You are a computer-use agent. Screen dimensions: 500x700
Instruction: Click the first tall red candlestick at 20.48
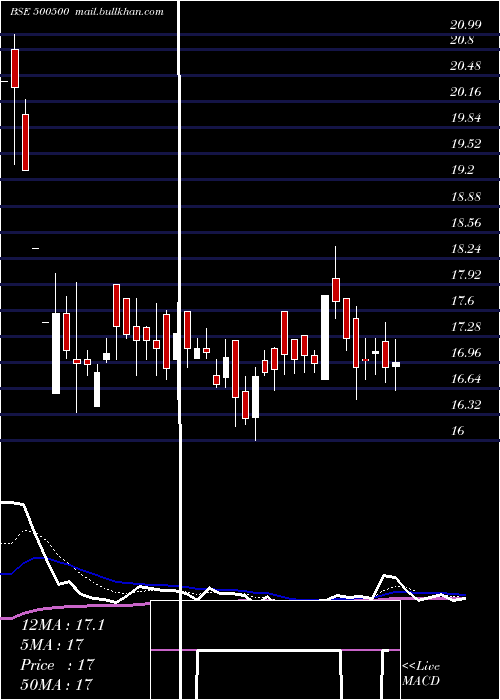coord(15,68)
